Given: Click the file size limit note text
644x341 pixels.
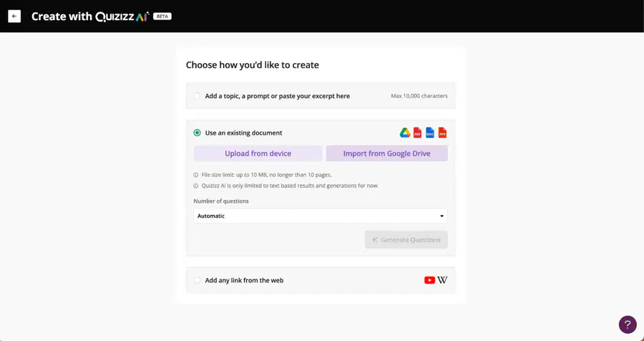Looking at the screenshot, I should point(267,175).
